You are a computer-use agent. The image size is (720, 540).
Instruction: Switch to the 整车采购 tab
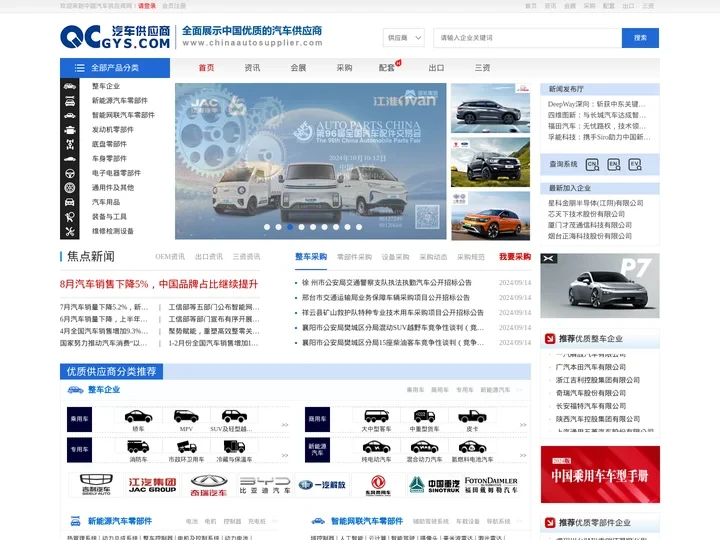pos(311,257)
